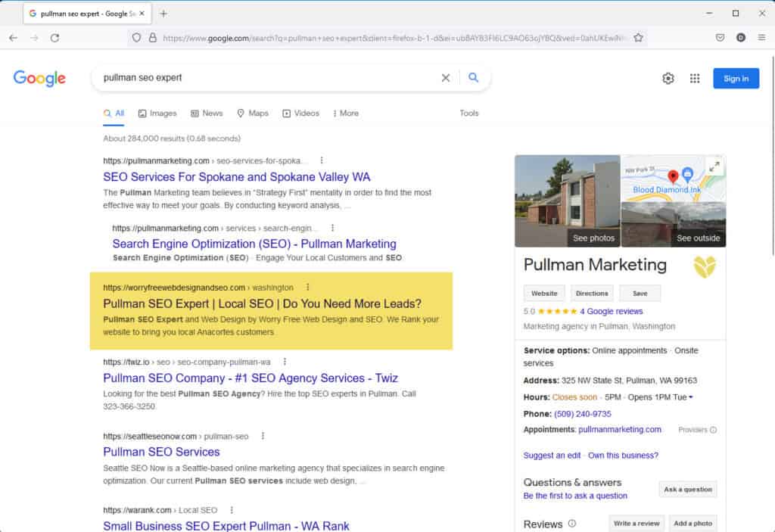Open Small Business SEO Expert Pullman result
Image resolution: width=775 pixels, height=532 pixels.
point(226,526)
